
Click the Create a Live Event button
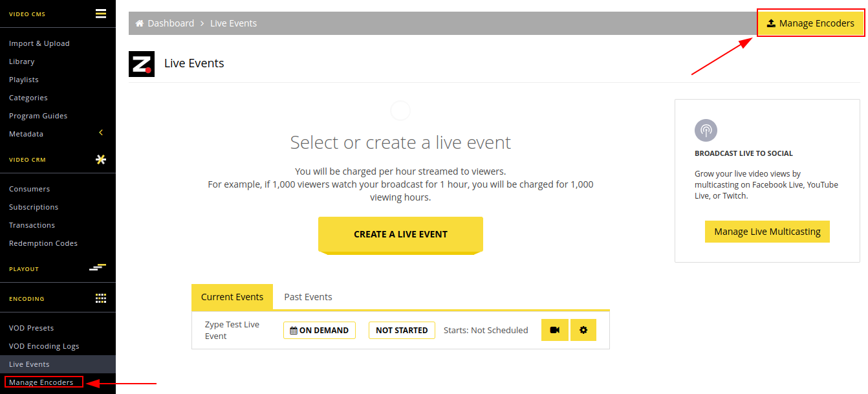pos(400,234)
